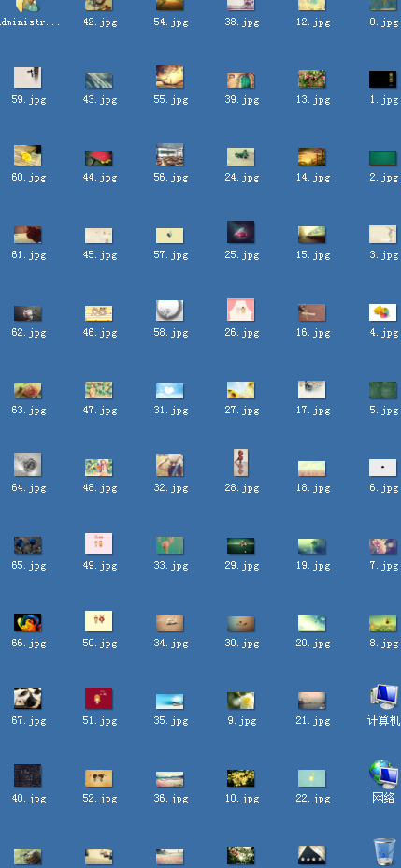
Task: Click the white 6.jpg image icon
Action: click(x=382, y=468)
